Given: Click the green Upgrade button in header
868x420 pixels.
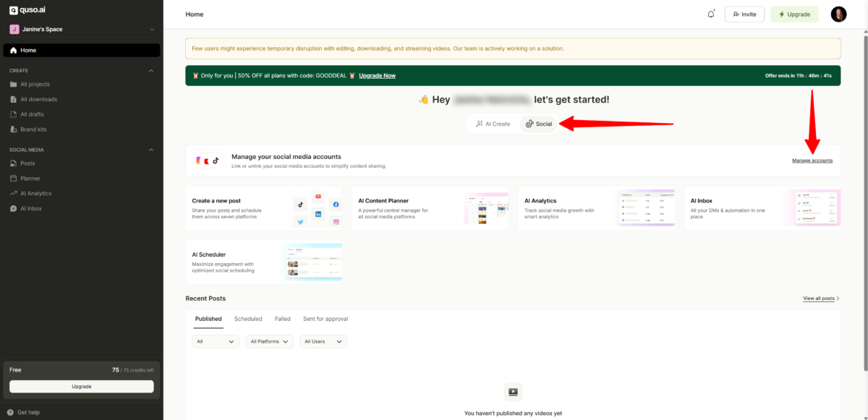Looking at the screenshot, I should 794,14.
